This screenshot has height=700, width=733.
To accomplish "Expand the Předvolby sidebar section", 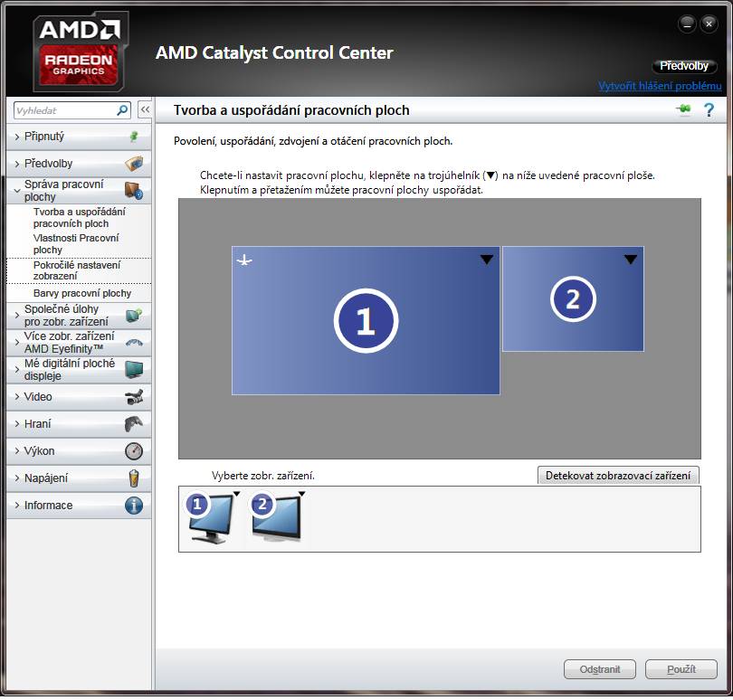I will 17,164.
